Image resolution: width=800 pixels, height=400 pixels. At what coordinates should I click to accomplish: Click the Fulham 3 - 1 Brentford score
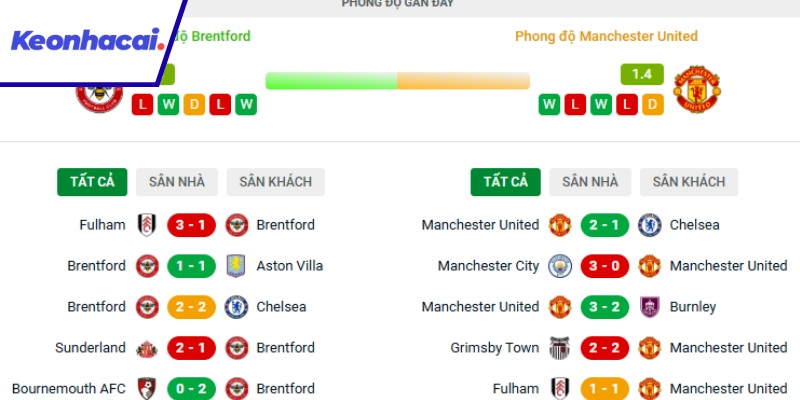tap(191, 225)
